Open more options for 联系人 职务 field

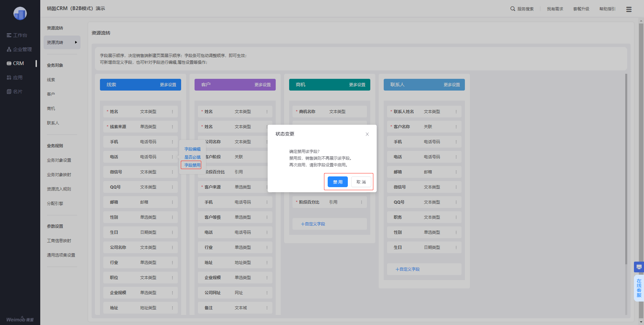pos(456,217)
